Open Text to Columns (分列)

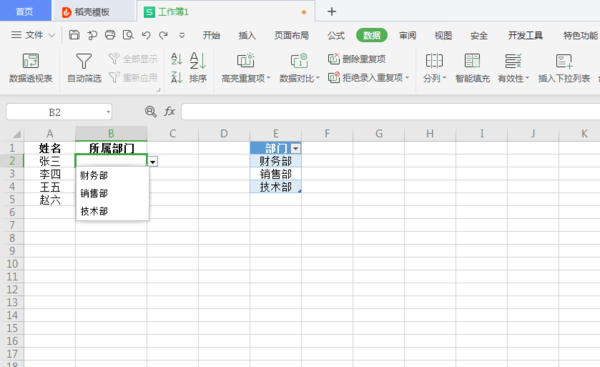pos(434,68)
